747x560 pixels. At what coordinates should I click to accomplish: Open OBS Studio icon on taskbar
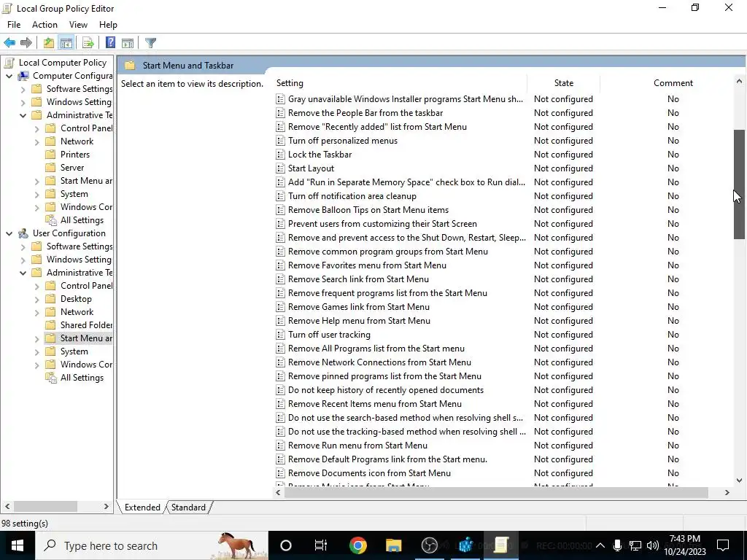pyautogui.click(x=429, y=545)
